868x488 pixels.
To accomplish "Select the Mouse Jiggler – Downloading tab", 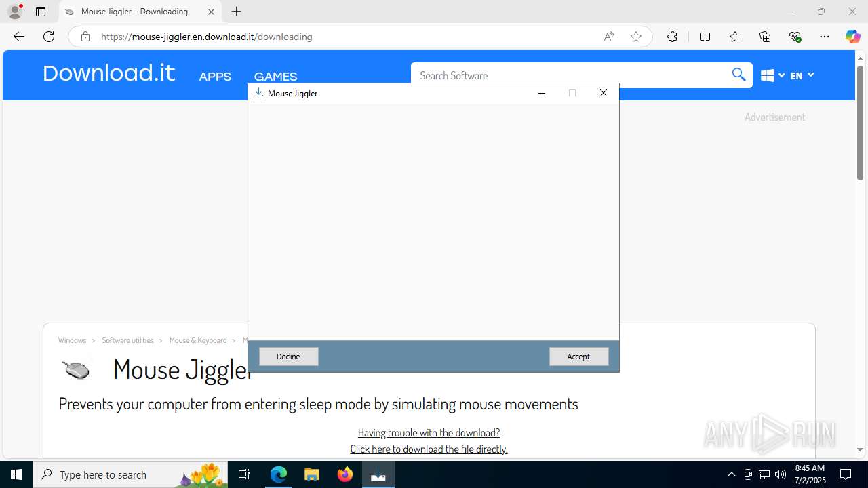I will [x=134, y=12].
